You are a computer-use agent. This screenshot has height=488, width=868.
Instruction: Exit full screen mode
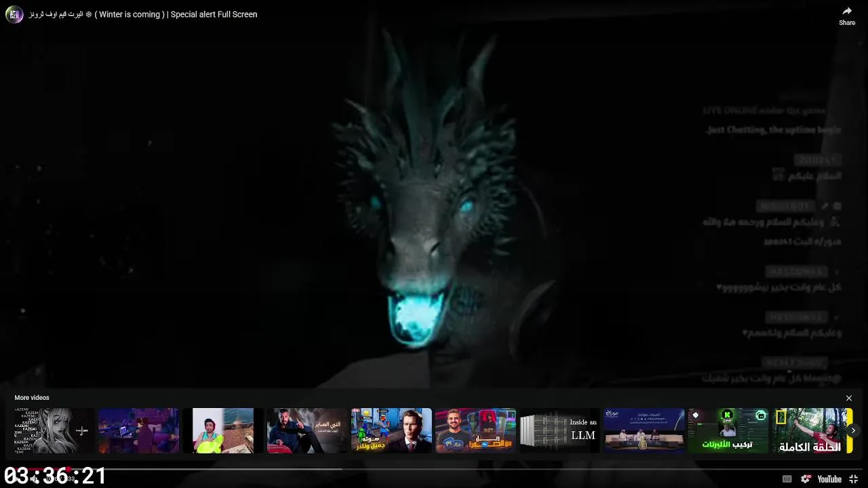click(x=854, y=479)
